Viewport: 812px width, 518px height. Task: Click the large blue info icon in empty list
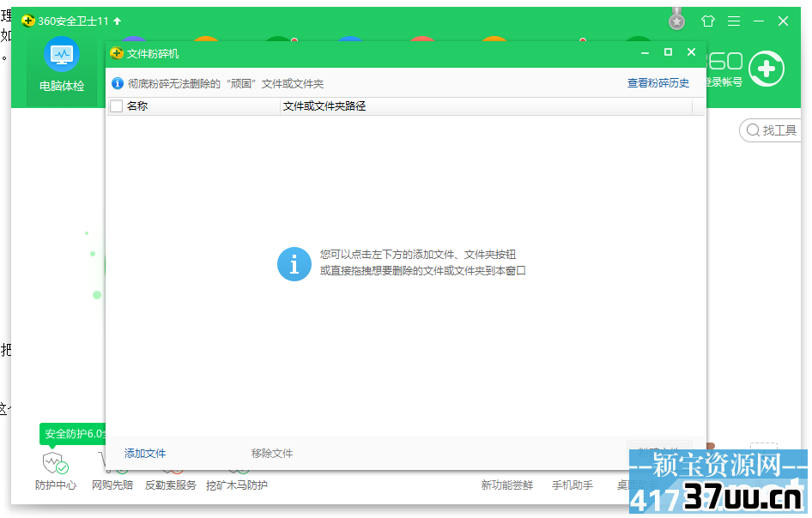294,264
